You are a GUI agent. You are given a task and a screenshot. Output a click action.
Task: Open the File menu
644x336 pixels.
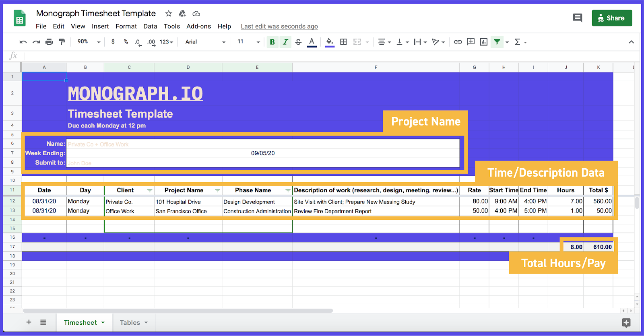tap(41, 26)
